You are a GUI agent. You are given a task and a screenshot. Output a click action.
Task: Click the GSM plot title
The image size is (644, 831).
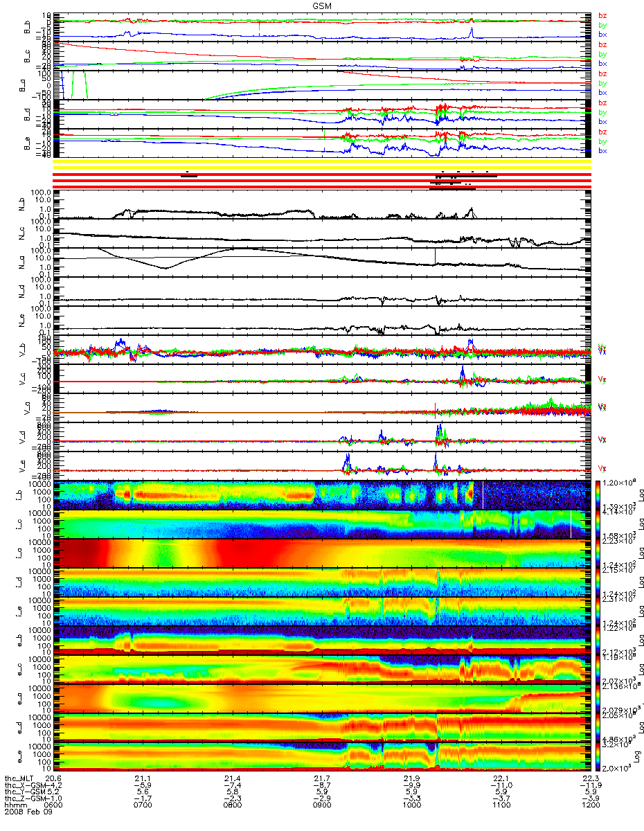click(x=323, y=5)
